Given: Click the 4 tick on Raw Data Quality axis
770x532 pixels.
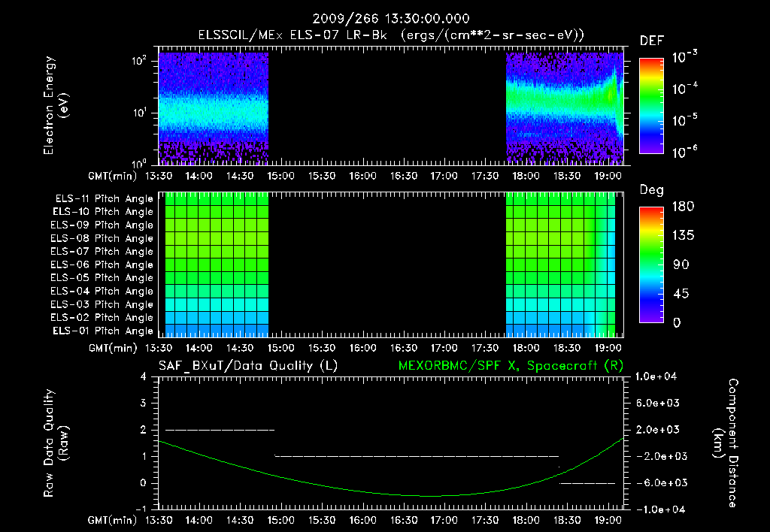Looking at the screenshot, I should point(143,377).
